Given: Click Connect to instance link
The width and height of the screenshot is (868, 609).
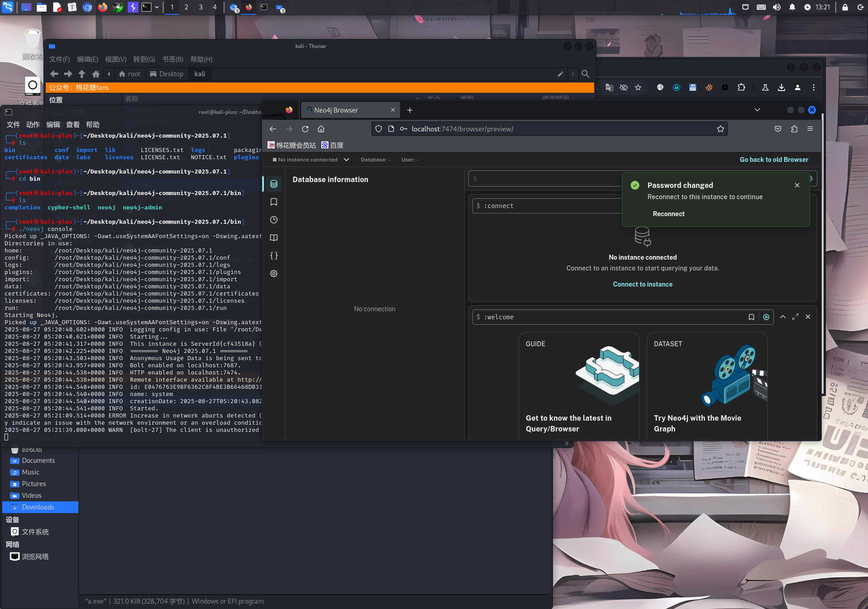Looking at the screenshot, I should (643, 284).
